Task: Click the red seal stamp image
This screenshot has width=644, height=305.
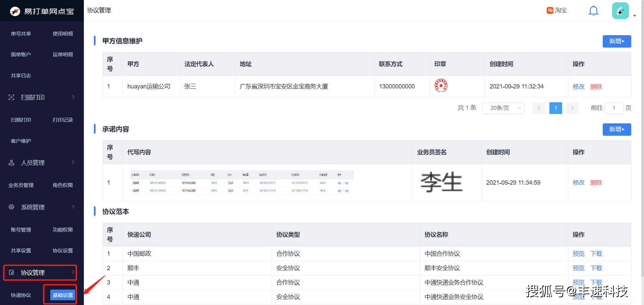Action: 441,86
